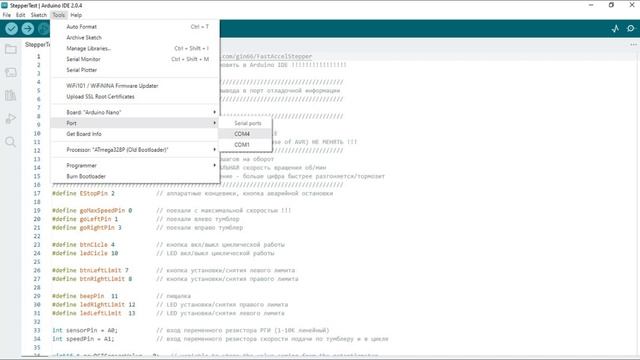Click the Upload sketch arrow button
The image size is (640, 360).
[28, 29]
